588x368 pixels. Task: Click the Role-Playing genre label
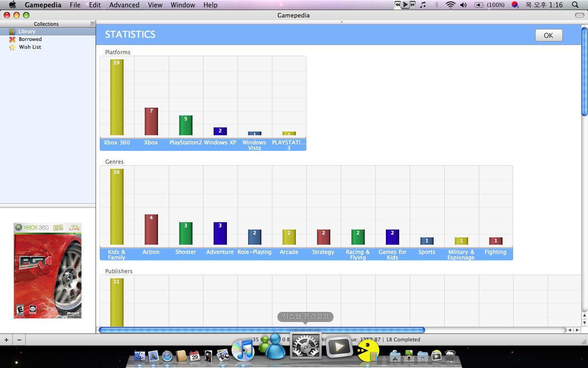(x=254, y=252)
